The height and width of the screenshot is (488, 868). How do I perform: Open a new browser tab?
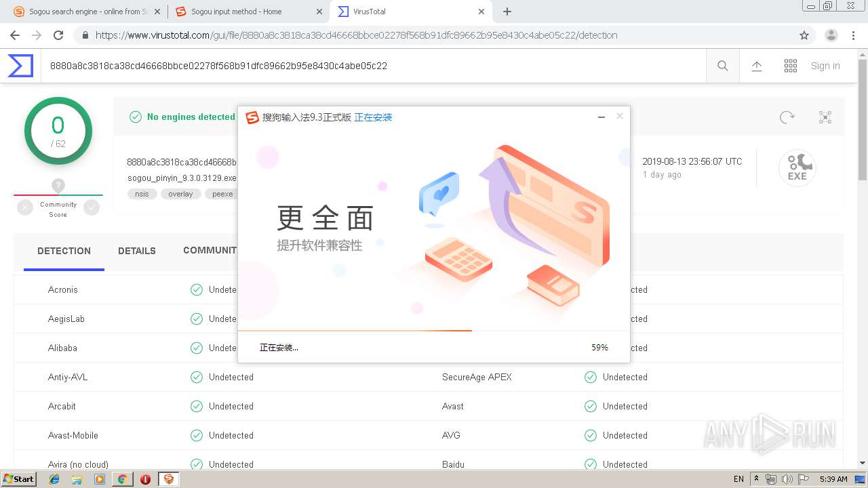(x=507, y=12)
